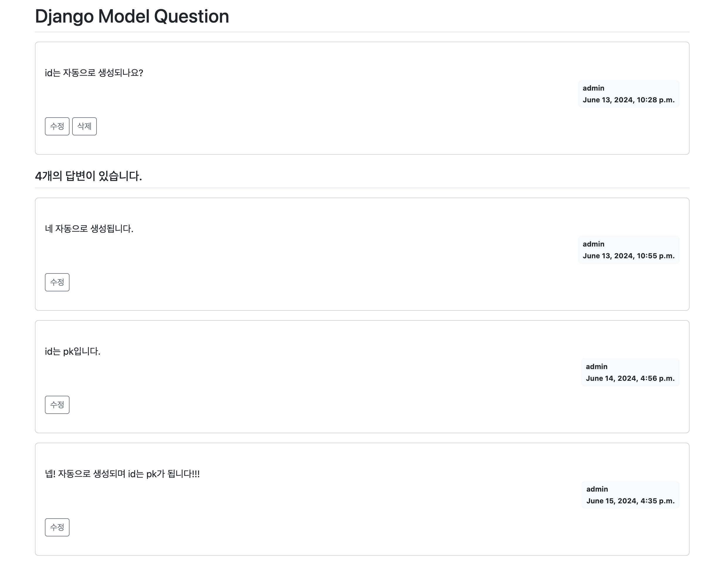Click the '4개의 답변이 있습니다.' heading

coord(89,176)
